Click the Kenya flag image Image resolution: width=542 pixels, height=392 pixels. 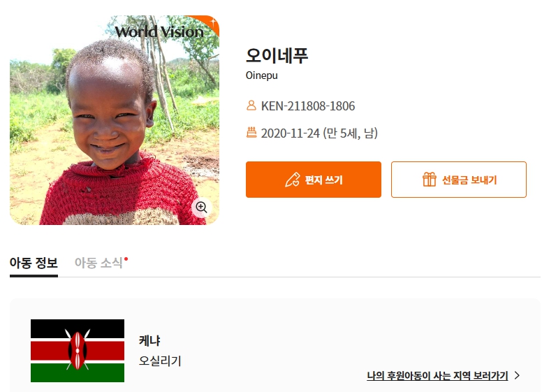(x=78, y=351)
